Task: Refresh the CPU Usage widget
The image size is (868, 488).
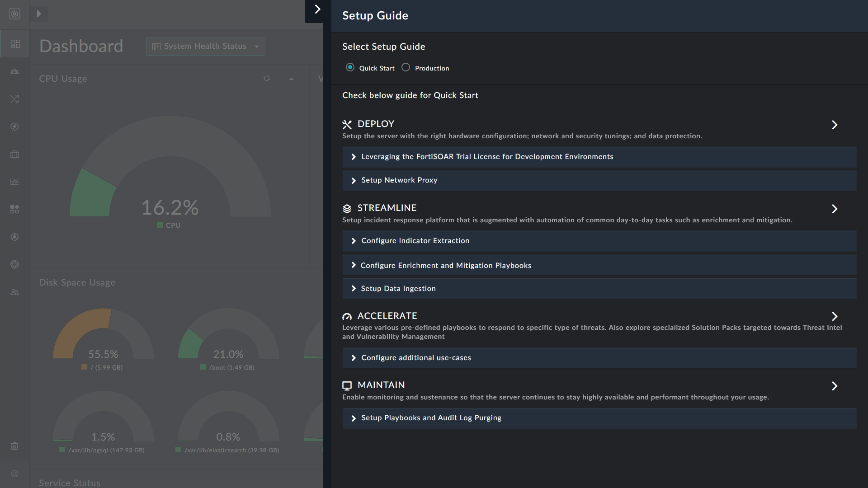Action: coord(267,78)
